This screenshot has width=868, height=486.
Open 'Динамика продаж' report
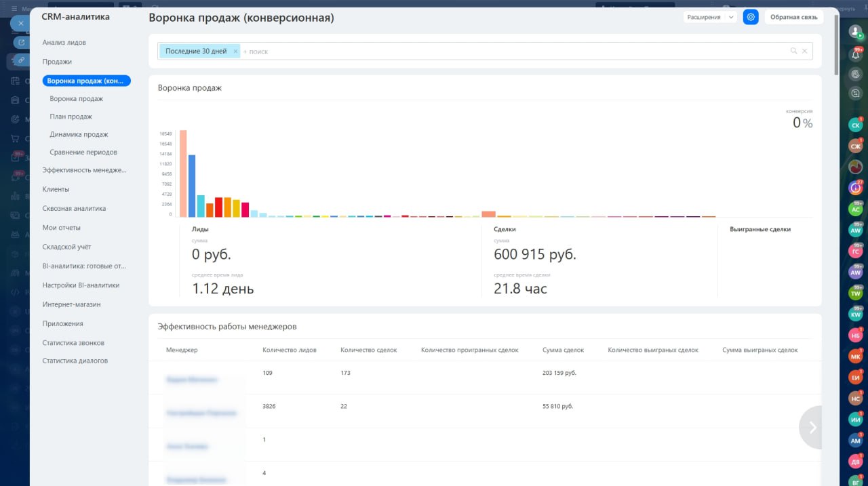pyautogui.click(x=79, y=134)
